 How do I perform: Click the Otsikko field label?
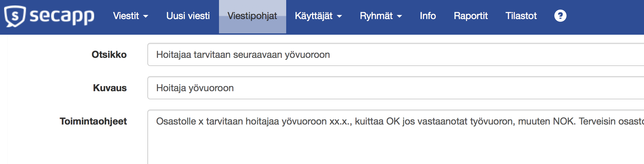tap(109, 54)
